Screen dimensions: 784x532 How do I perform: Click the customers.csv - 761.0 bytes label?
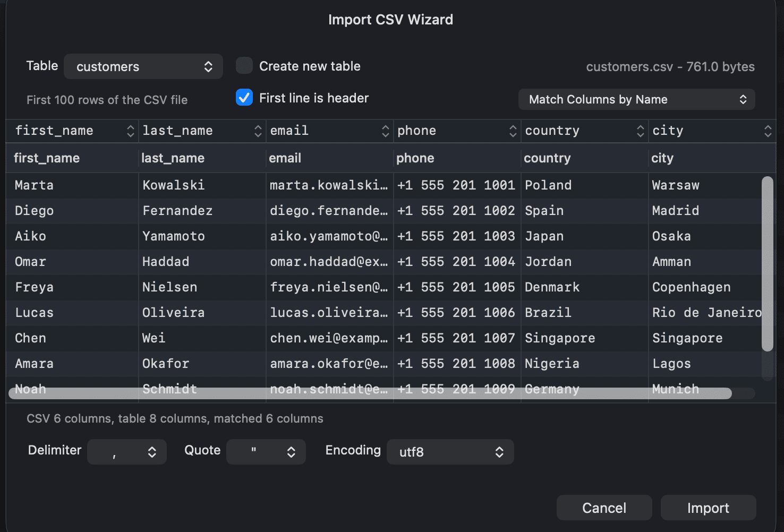click(670, 67)
